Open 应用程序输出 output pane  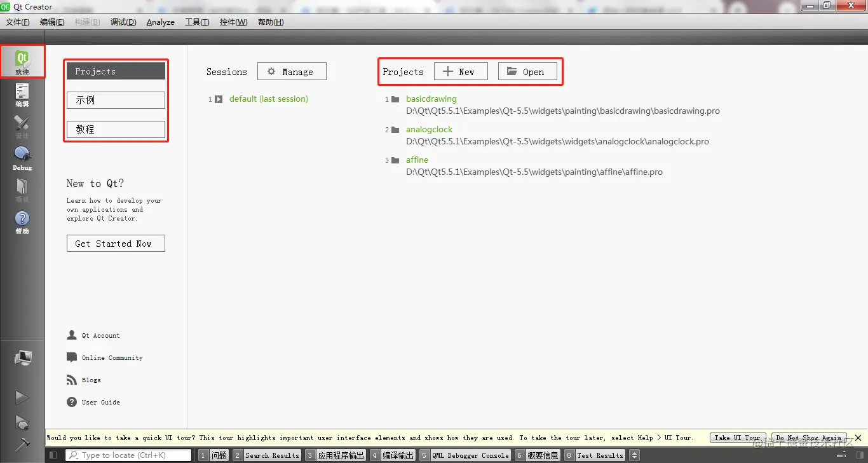(x=335, y=455)
